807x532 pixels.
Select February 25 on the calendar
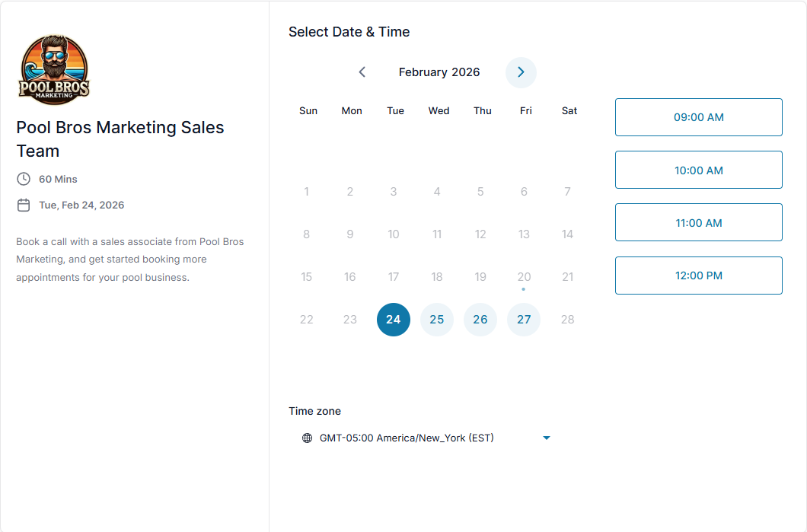pyautogui.click(x=437, y=320)
